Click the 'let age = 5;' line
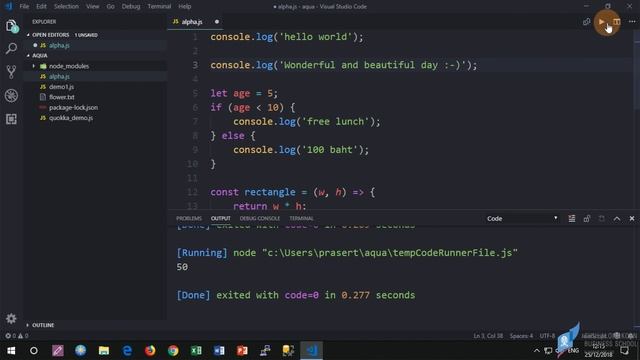 pyautogui.click(x=244, y=93)
